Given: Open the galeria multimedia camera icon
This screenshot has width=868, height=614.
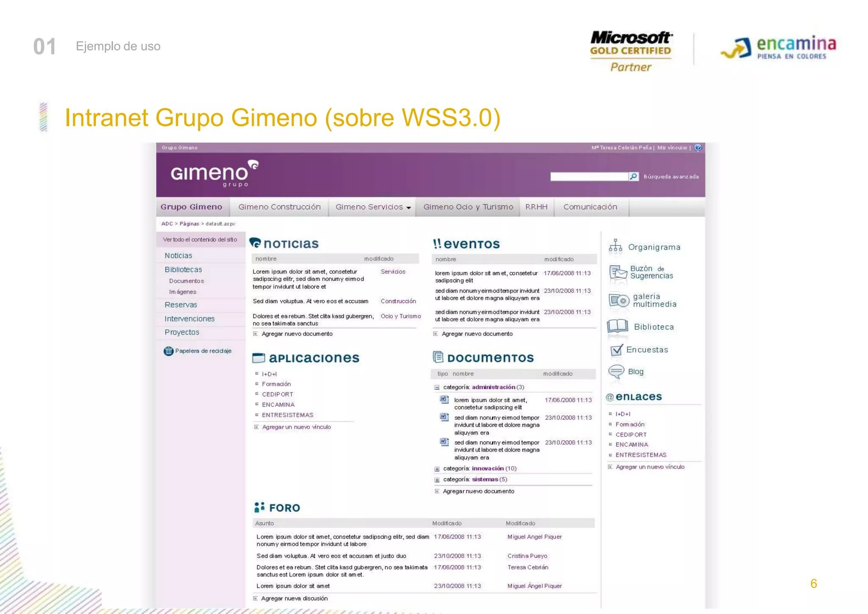Looking at the screenshot, I should pos(619,301).
